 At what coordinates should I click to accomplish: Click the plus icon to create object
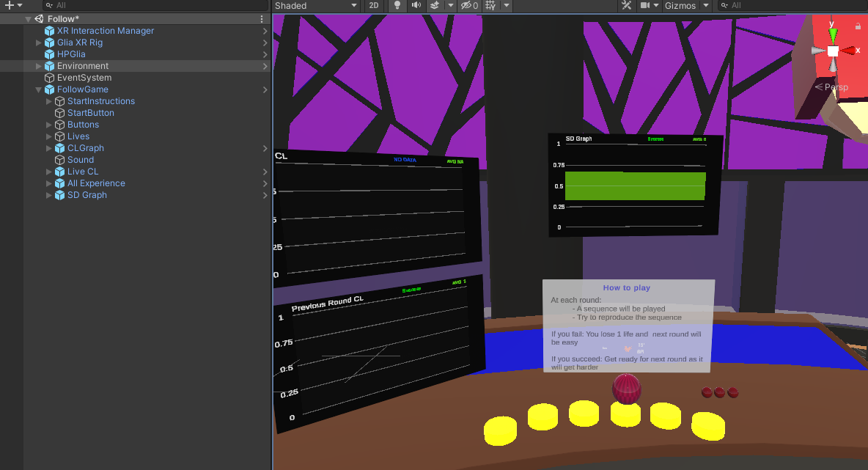(x=9, y=5)
